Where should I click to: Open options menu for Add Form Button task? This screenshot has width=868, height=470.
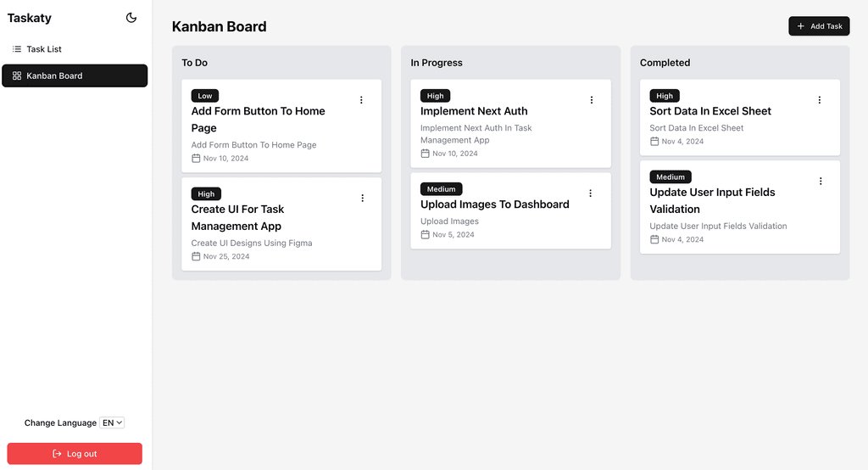pos(361,100)
